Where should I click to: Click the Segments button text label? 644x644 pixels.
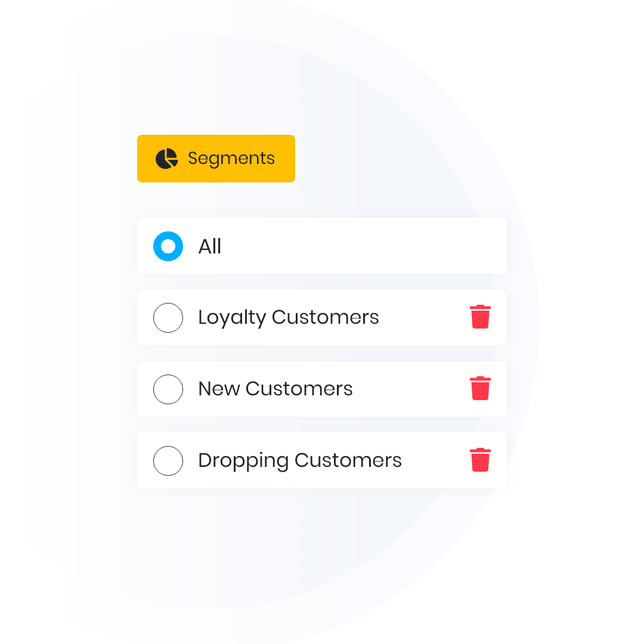point(231,159)
